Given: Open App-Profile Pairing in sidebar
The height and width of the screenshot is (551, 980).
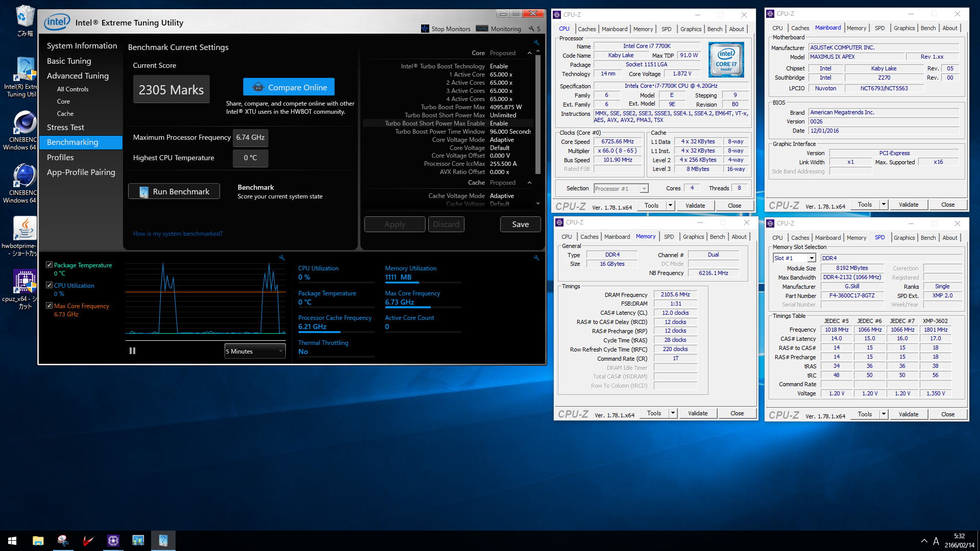Looking at the screenshot, I should pos(81,172).
